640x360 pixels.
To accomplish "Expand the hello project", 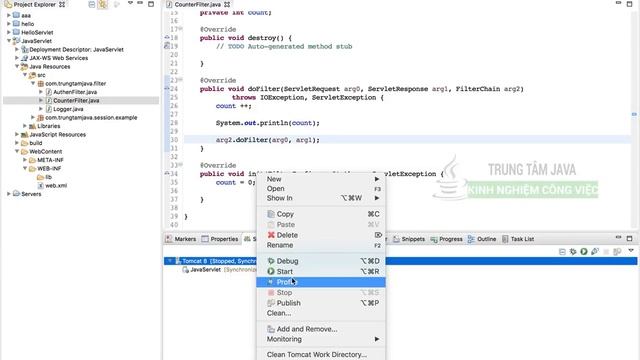I will pos(9,24).
